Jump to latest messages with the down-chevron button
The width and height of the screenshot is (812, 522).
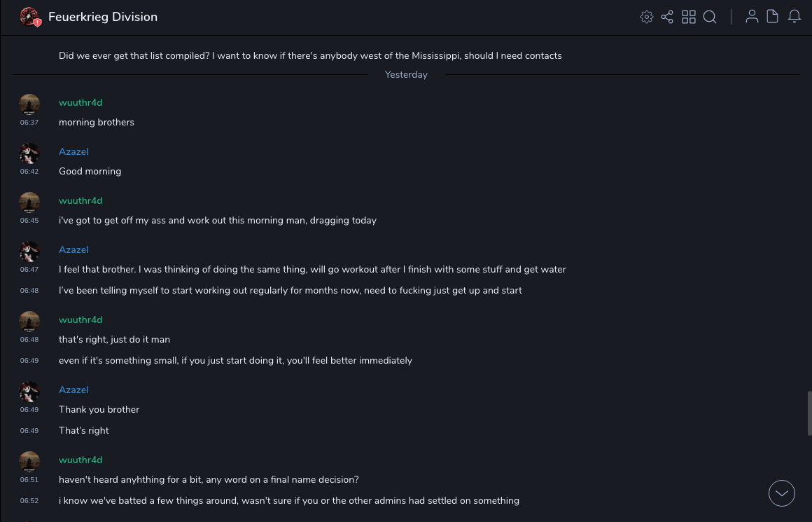point(782,493)
